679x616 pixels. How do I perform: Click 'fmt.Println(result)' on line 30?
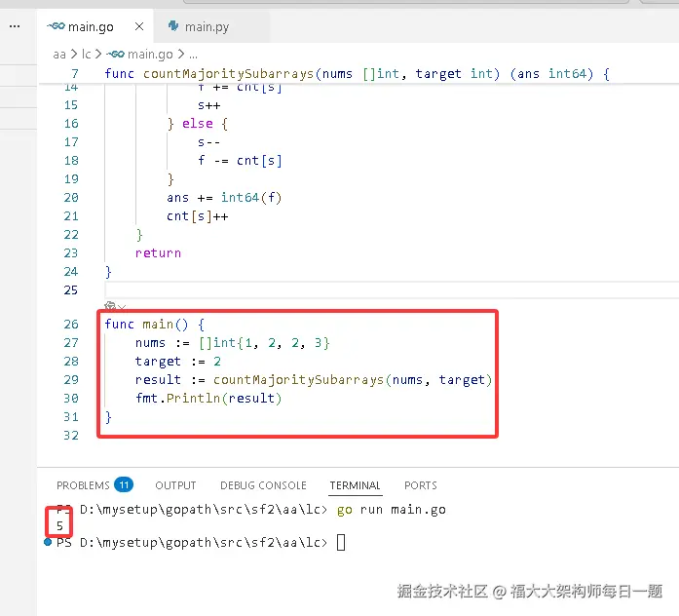point(208,398)
